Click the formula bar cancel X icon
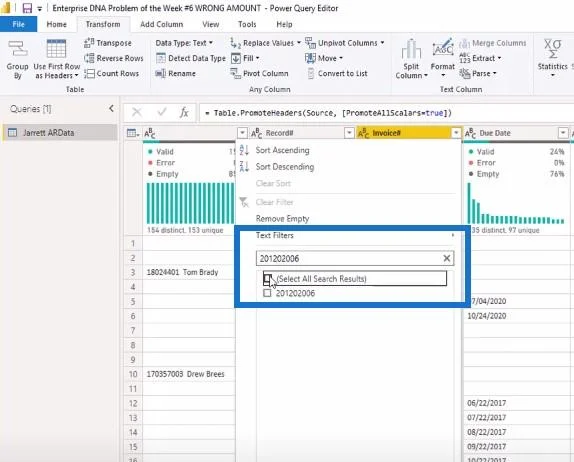The height and width of the screenshot is (462, 574). pyautogui.click(x=137, y=112)
